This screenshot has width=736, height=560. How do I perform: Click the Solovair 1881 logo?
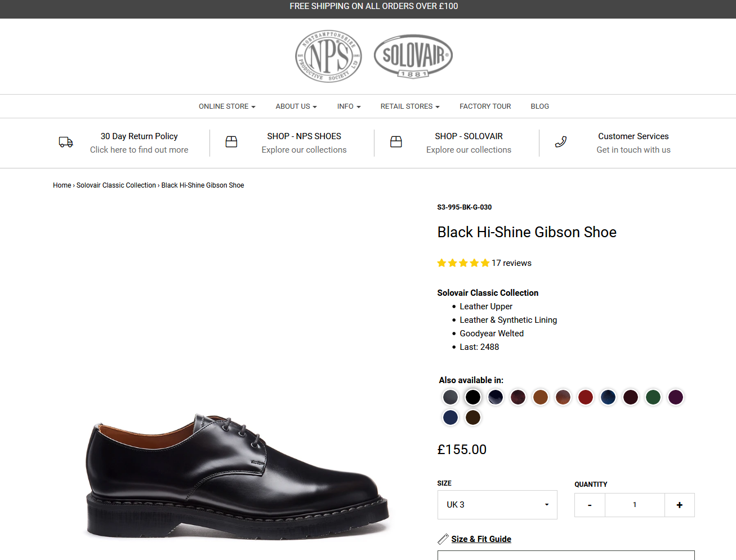click(413, 56)
